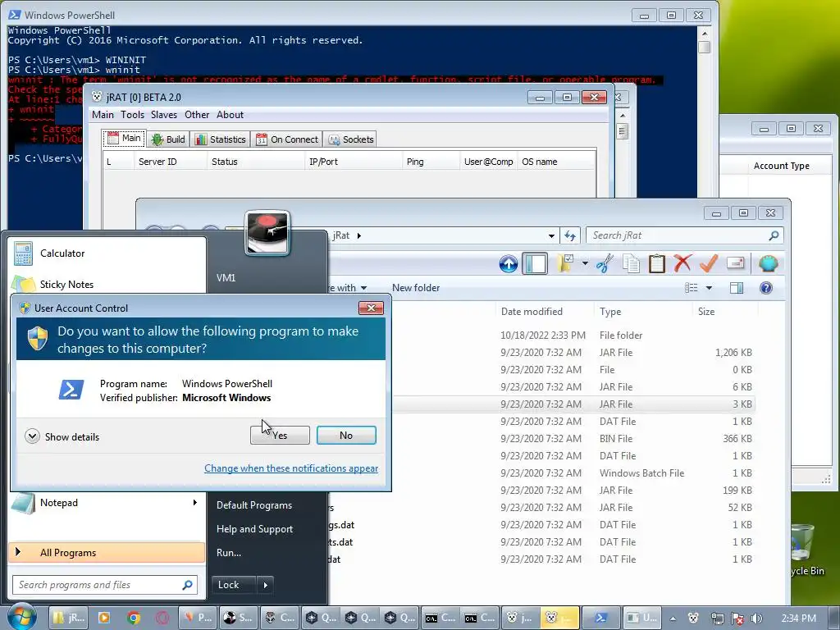Open Run... from the Start menu

pos(229,552)
